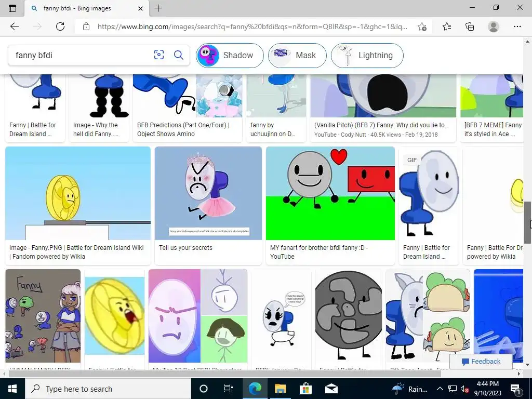The width and height of the screenshot is (532, 399).
Task: Click the address bar URL
Action: (x=252, y=26)
